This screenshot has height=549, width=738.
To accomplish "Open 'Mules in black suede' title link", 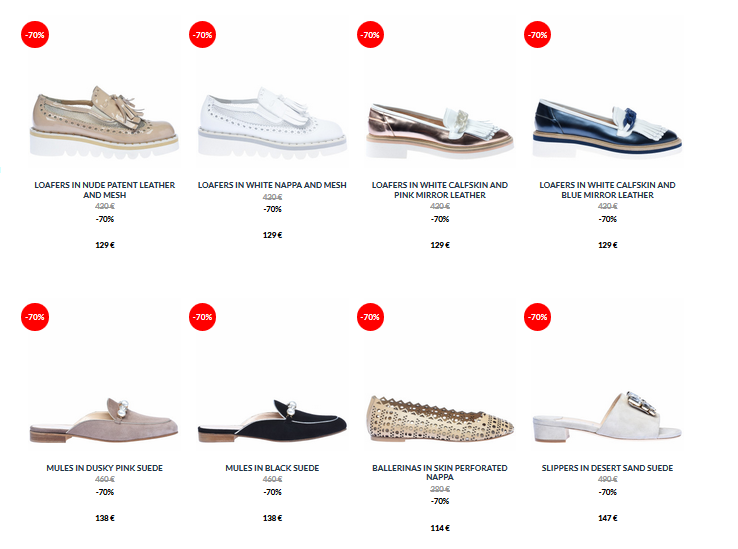I will tap(272, 468).
